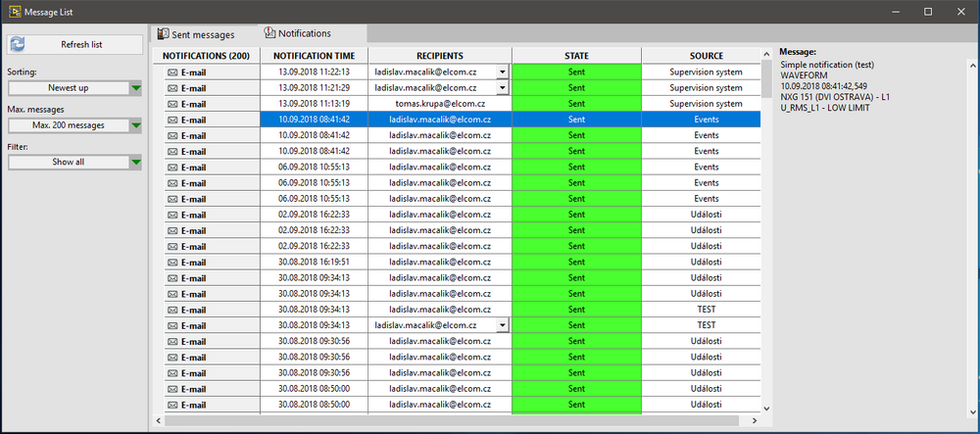
Task: Click envelope icon of 13.09.2018 11:13:19 notification
Action: click(172, 104)
